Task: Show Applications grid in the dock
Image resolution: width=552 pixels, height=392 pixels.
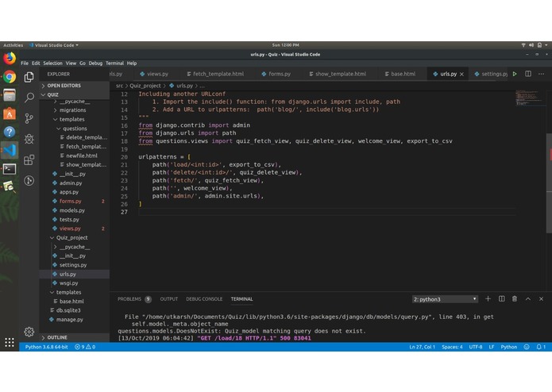Action: click(10, 342)
